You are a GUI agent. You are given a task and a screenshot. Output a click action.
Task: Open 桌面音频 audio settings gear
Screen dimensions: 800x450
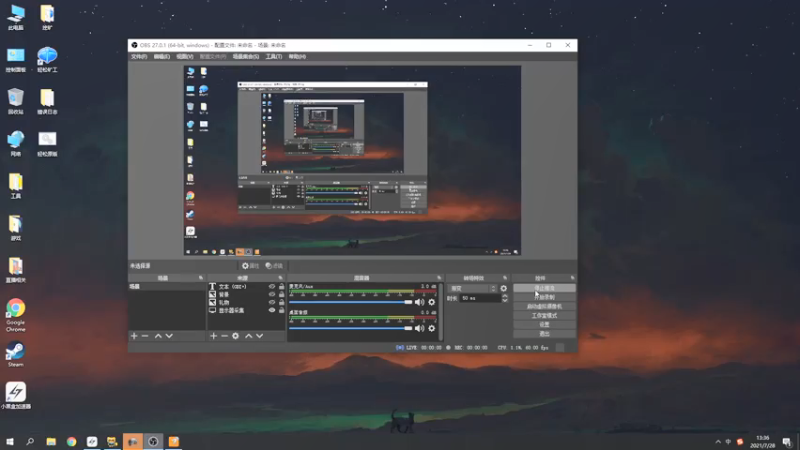pyautogui.click(x=432, y=329)
